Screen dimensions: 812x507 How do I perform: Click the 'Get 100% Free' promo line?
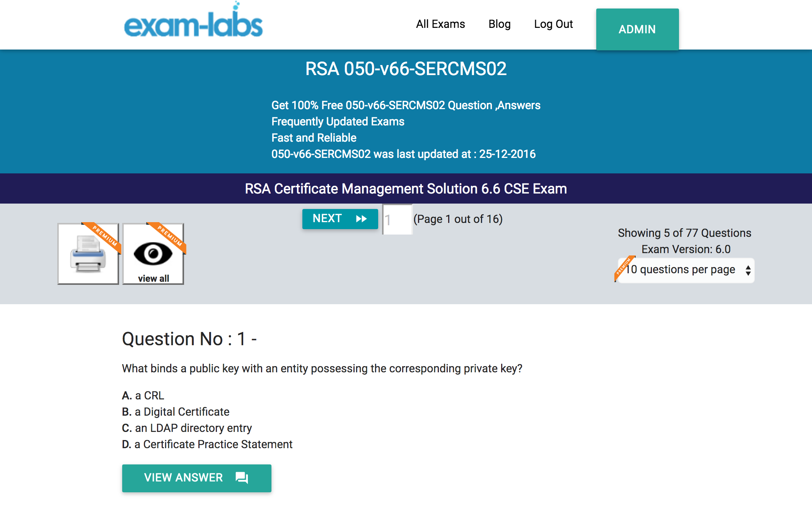click(x=406, y=105)
